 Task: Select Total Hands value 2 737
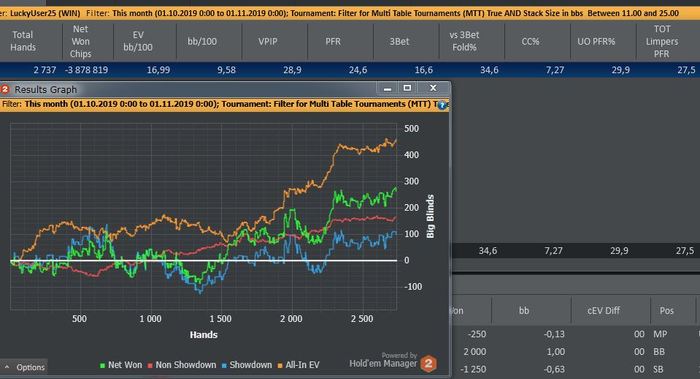45,70
